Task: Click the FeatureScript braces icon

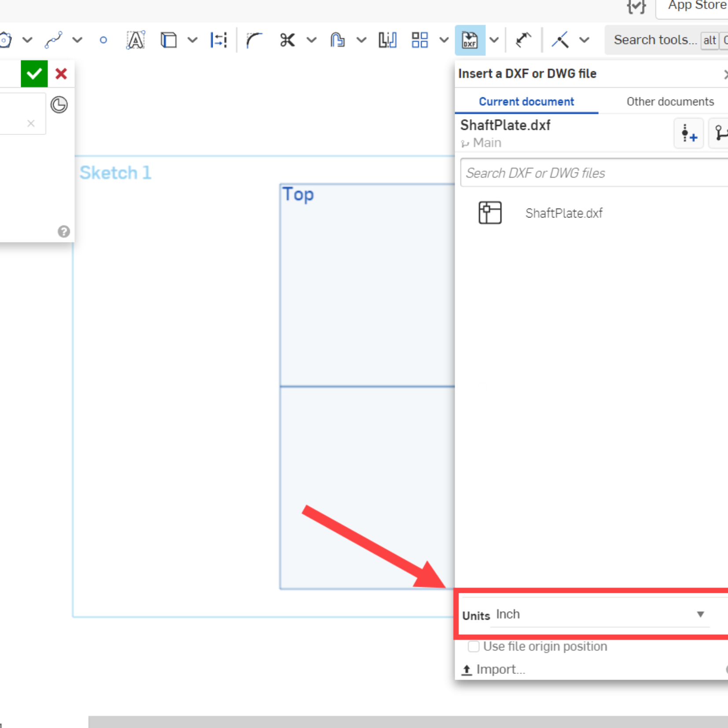Action: pyautogui.click(x=636, y=6)
